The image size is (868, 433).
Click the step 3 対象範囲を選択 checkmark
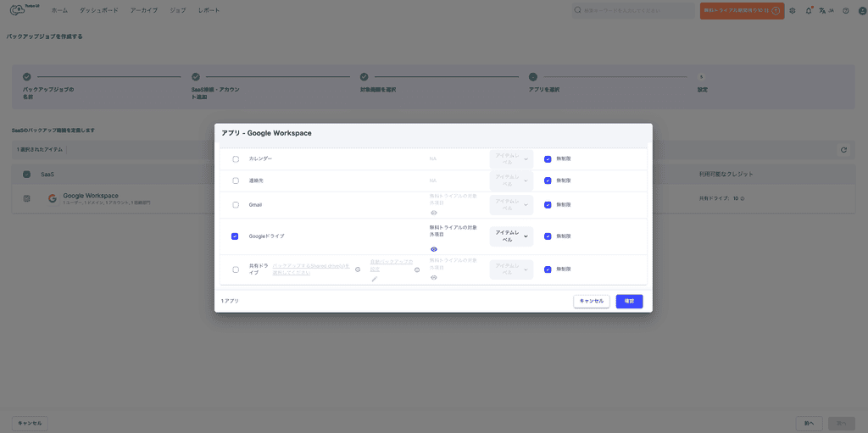coord(364,77)
